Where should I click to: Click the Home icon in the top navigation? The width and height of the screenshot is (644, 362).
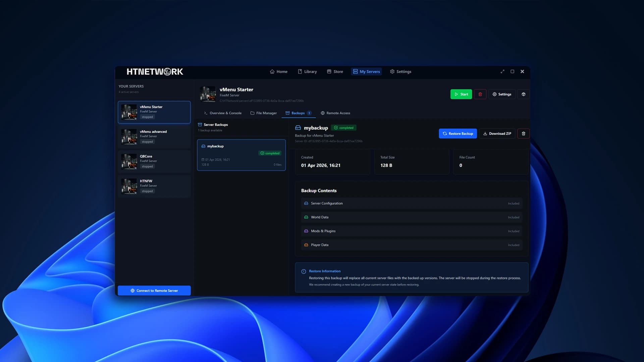pos(272,71)
